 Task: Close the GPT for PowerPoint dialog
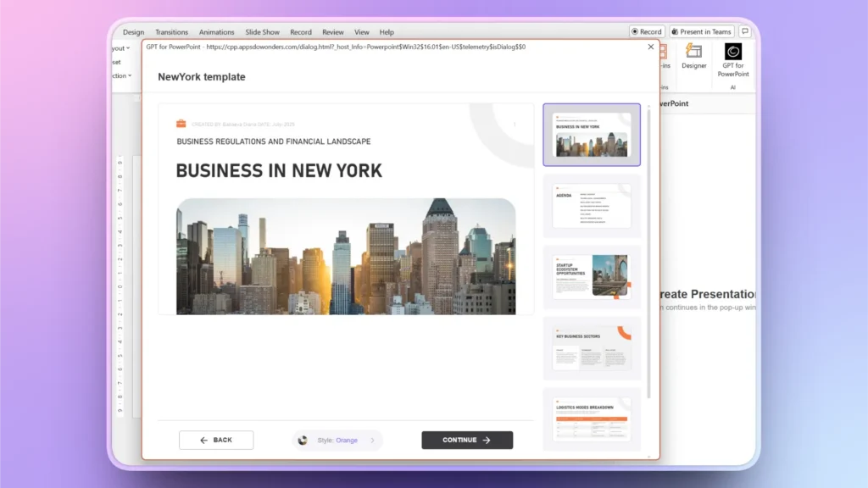650,47
